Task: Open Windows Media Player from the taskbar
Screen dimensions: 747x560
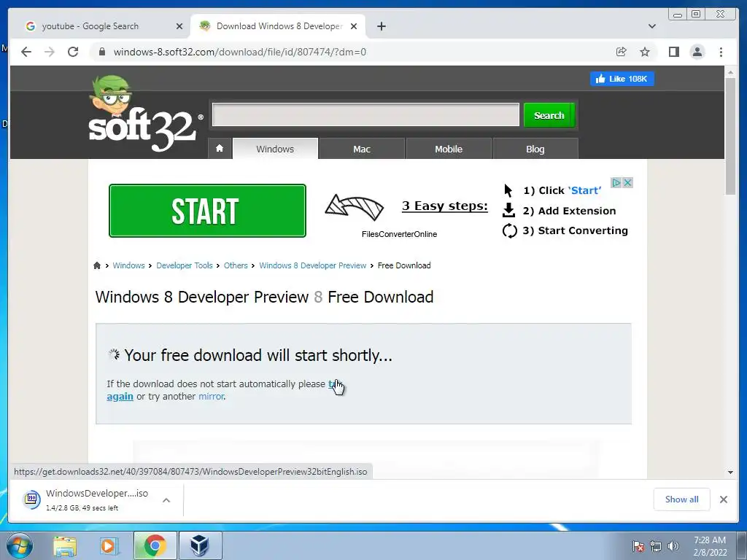Action: [108, 545]
